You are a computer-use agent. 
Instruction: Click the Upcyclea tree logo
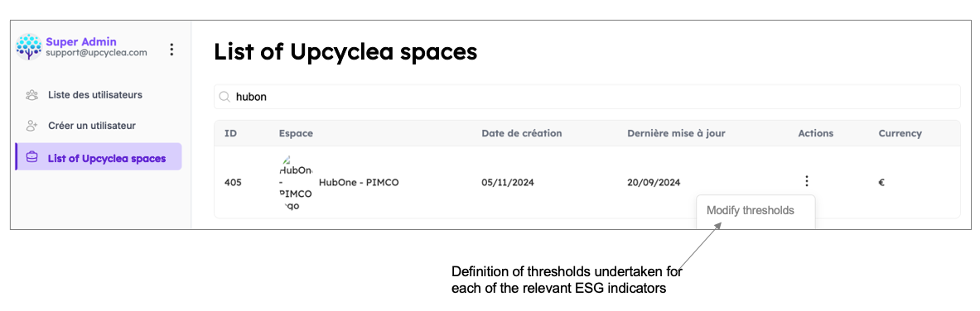coord(29,48)
